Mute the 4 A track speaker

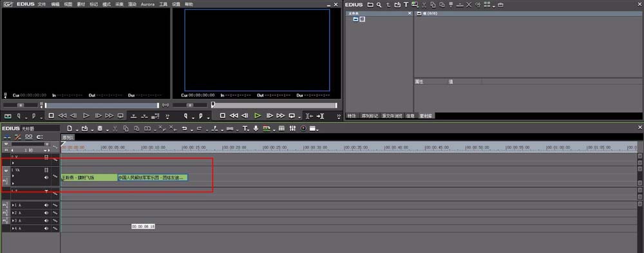[x=46, y=229]
